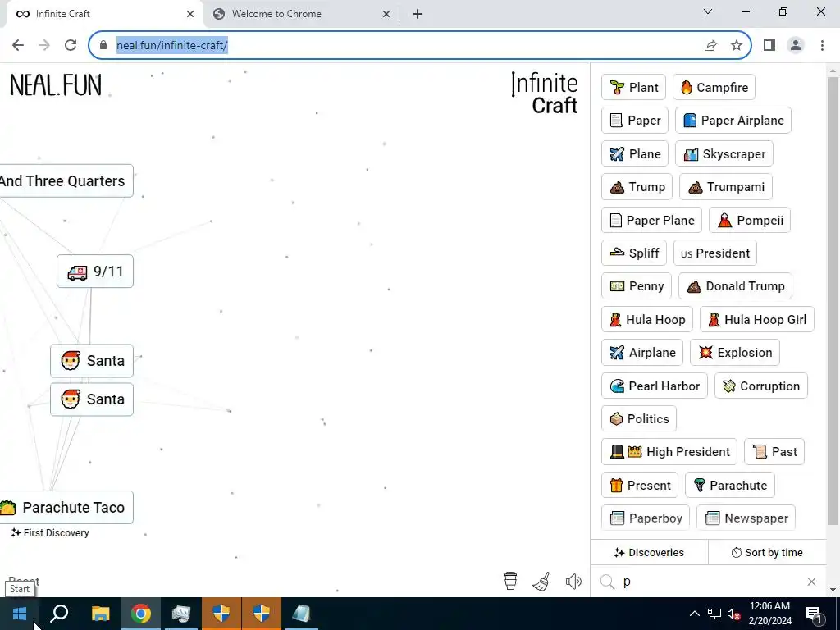Screen dimensions: 840x630
Task: Click the Parachute Taco canvas item
Action: click(x=66, y=507)
